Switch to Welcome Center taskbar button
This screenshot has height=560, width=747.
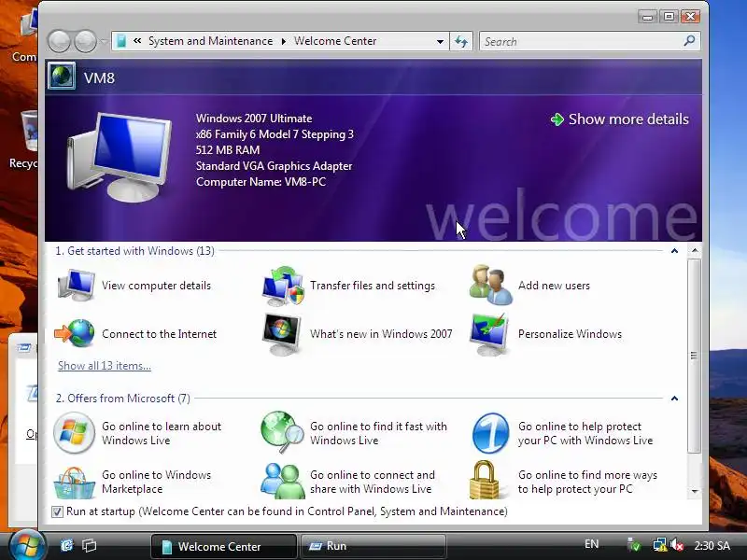tap(224, 546)
